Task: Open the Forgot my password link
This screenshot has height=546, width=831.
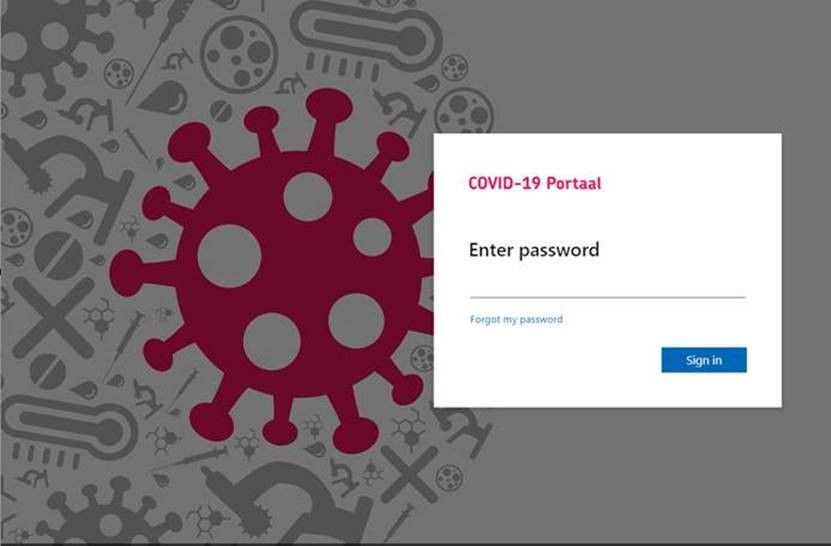Action: coord(516,319)
